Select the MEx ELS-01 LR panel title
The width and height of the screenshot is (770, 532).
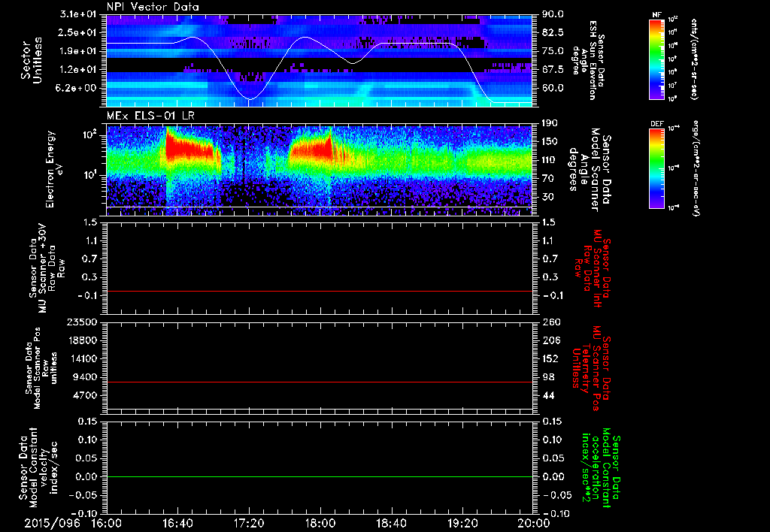click(150, 116)
